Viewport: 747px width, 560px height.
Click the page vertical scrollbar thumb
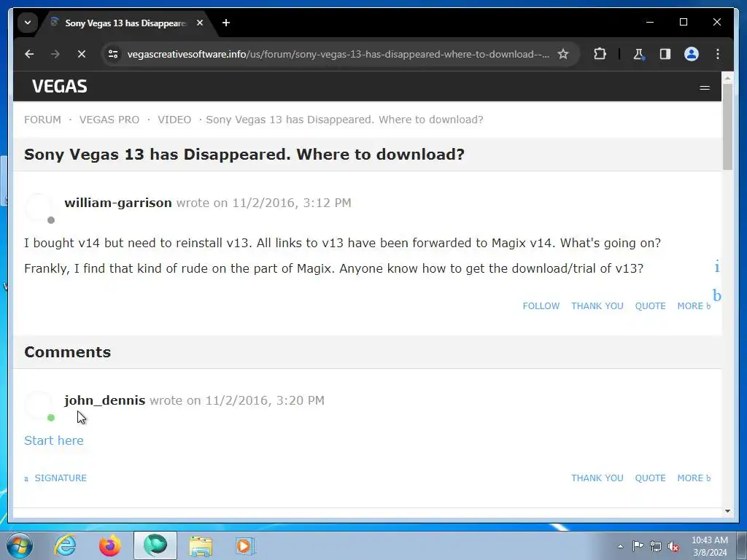coord(727,127)
